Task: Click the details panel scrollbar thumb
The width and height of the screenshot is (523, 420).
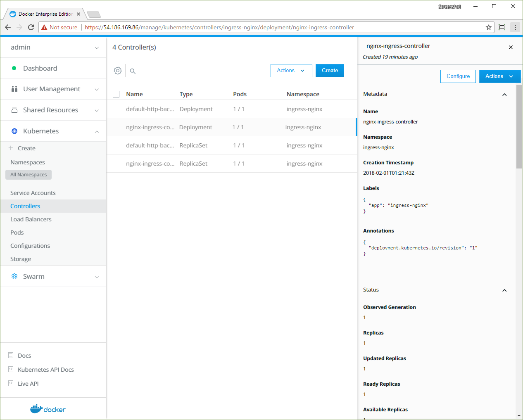Action: click(519, 127)
